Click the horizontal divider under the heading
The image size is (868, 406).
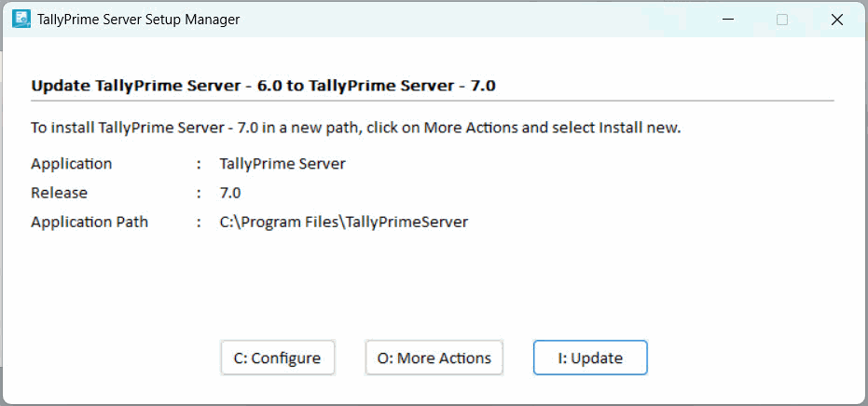432,101
